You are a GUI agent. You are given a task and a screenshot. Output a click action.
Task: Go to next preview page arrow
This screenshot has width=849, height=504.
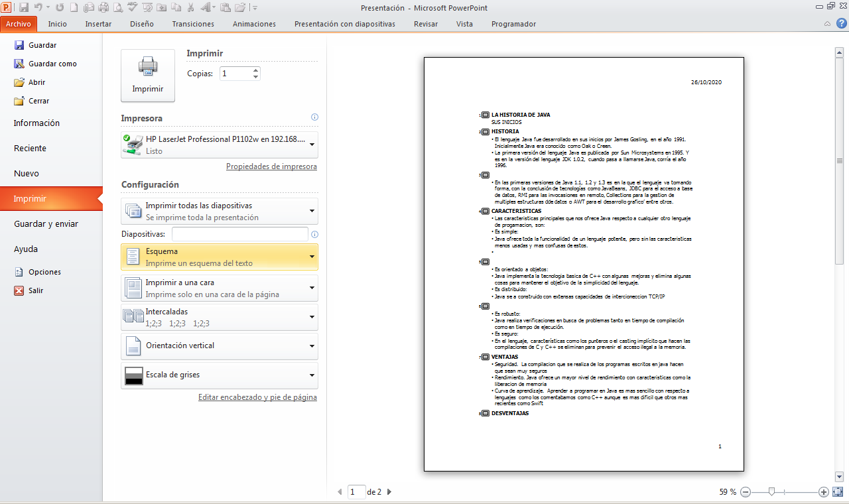point(389,492)
